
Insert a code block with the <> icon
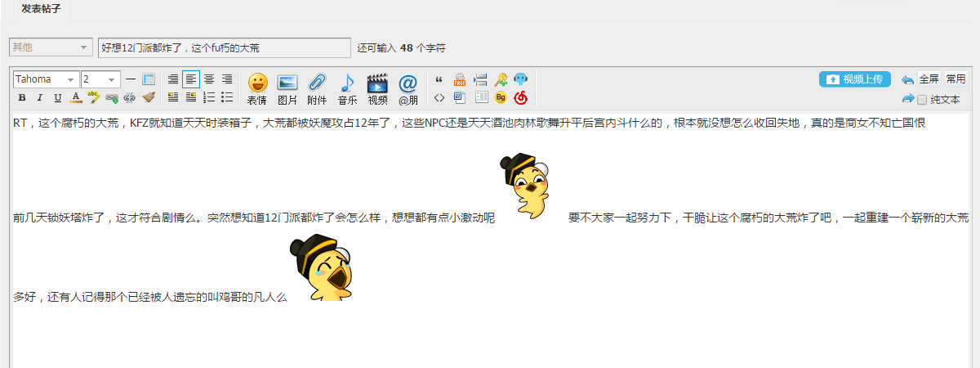[439, 98]
